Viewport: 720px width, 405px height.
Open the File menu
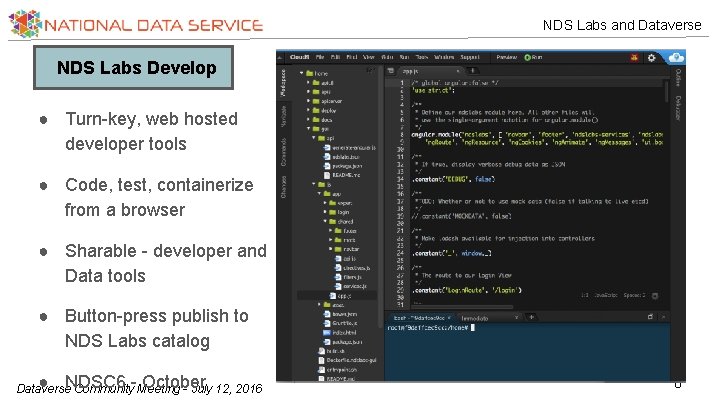pos(320,57)
